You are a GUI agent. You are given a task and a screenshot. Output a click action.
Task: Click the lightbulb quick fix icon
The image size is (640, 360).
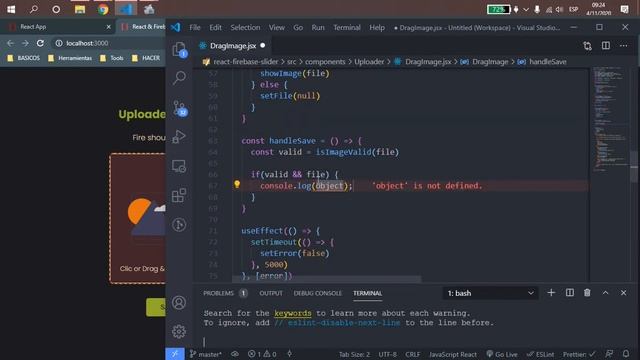[237, 184]
